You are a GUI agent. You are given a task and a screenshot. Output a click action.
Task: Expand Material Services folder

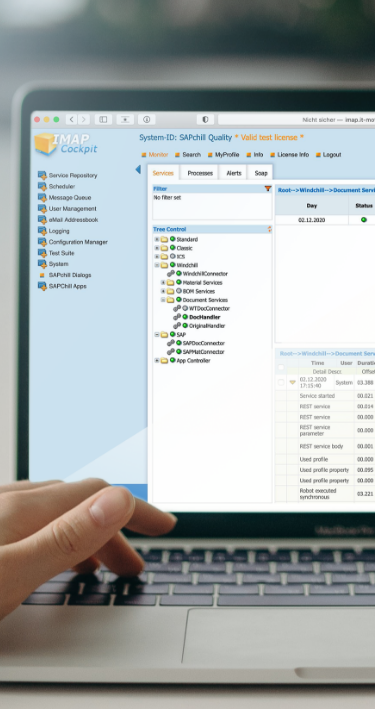[x=163, y=283]
